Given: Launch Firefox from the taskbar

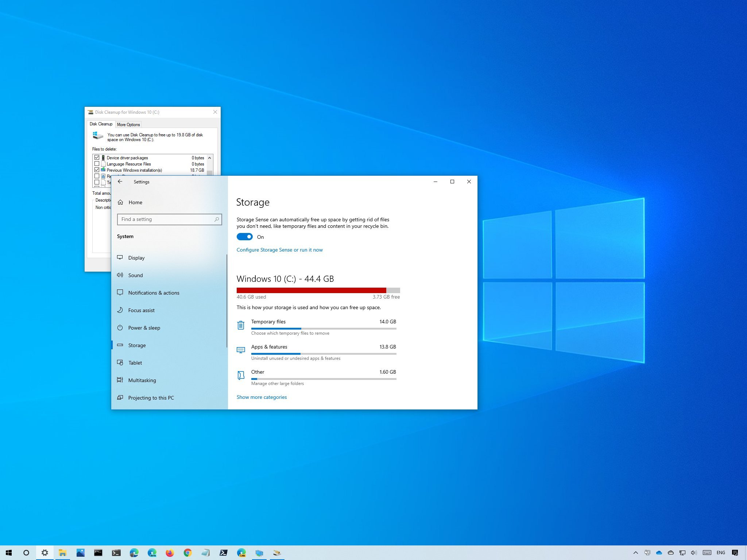Looking at the screenshot, I should point(170,553).
